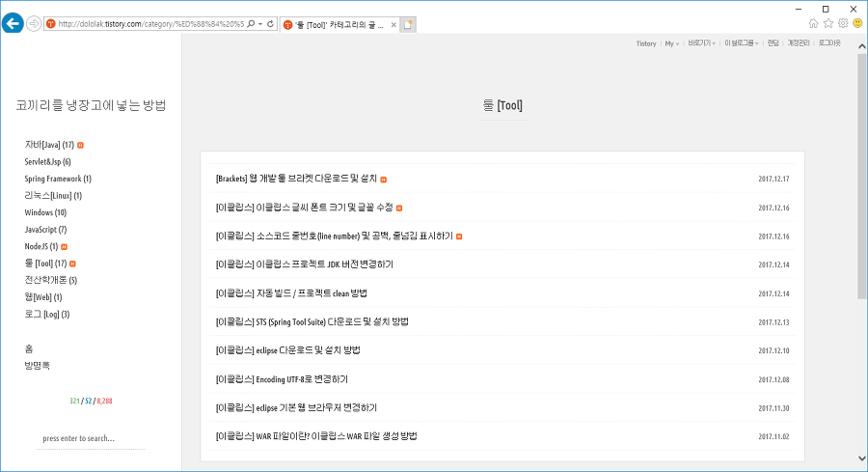The height and width of the screenshot is (472, 868).
Task: Open post '[Brackets] 웹 개발 툴 브라켓 다운로드 및 설치'
Action: (296, 179)
